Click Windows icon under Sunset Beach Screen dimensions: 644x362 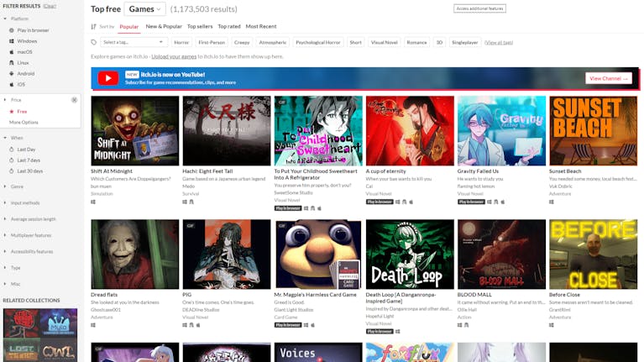(552, 202)
